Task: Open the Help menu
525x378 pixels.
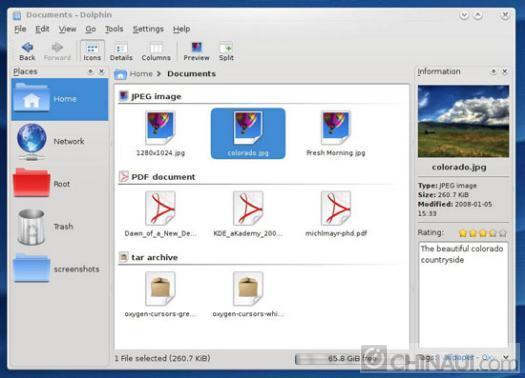Action: coord(182,29)
